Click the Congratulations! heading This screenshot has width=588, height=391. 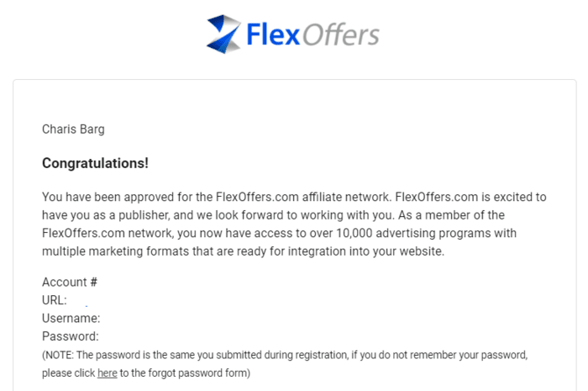(95, 162)
